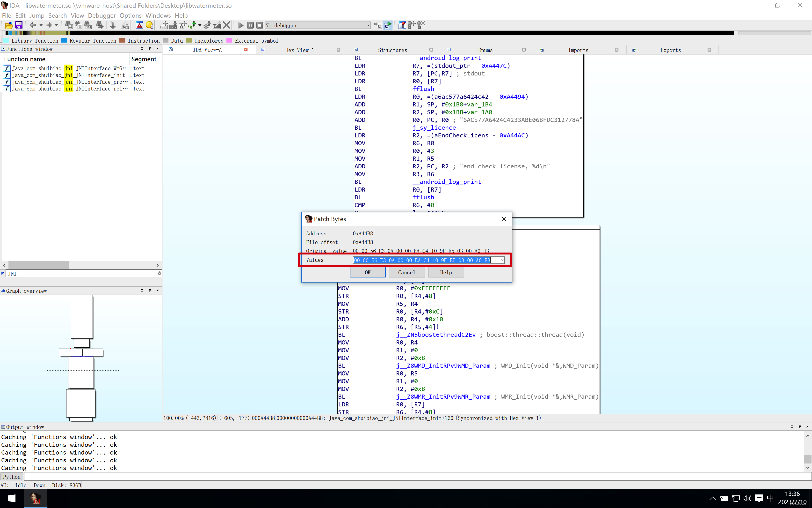
Task: Open the back history dropdown arrow
Action: click(x=41, y=25)
